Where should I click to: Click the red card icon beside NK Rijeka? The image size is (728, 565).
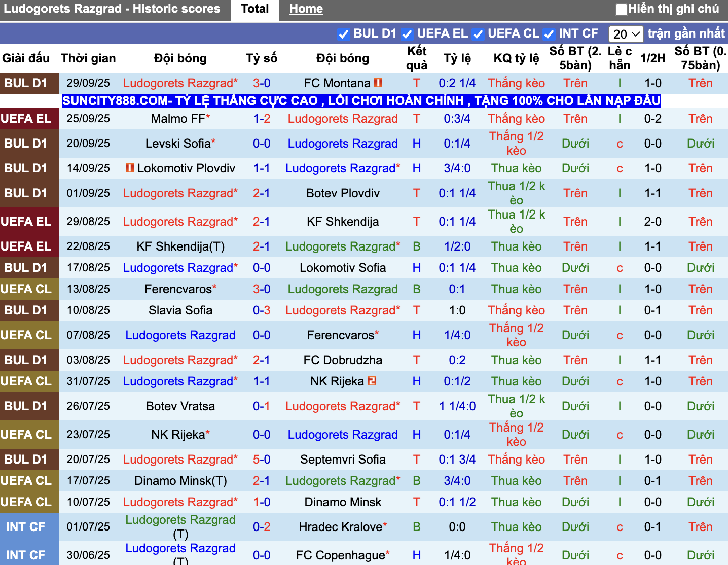372,381
